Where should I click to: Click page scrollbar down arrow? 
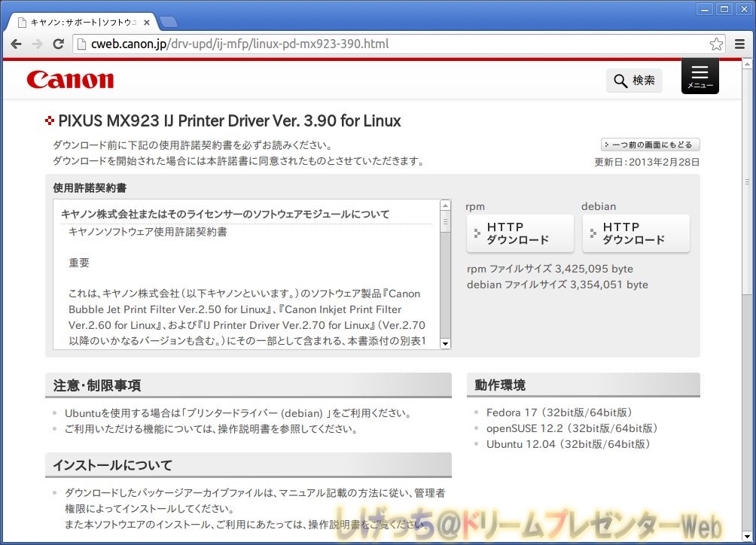[747, 536]
